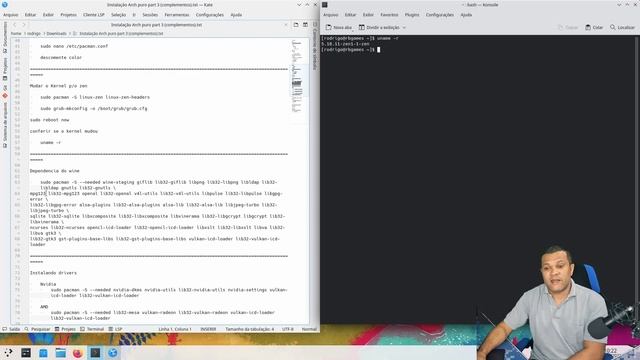The height and width of the screenshot is (360, 640).
Task: Open the Arquivo menu in Konsole
Action: [331, 15]
